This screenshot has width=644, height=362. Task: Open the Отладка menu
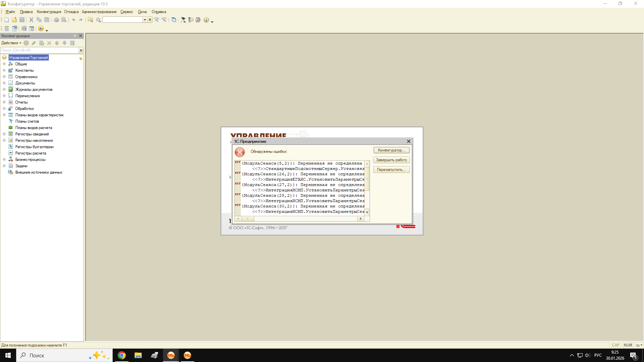click(71, 12)
